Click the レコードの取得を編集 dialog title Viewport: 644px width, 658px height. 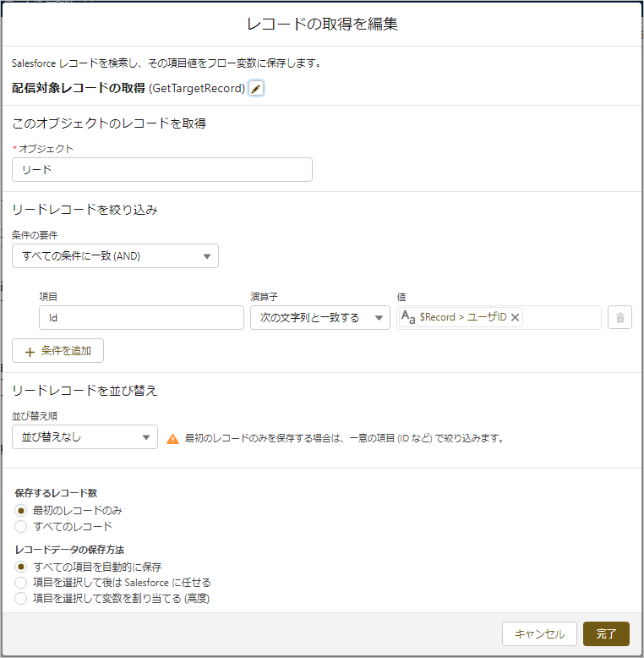point(322,24)
